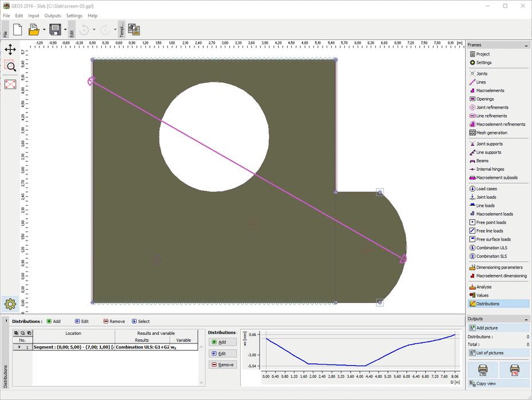Viewport: 532px width, 400px height.
Task: Click the print and export printer icon
Action: 482,370
